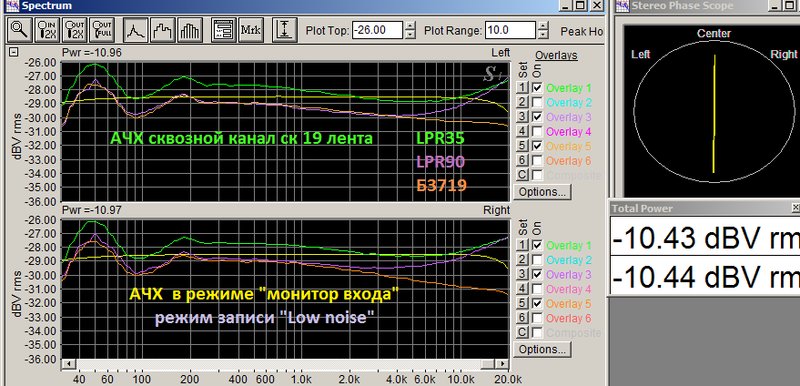Click Set button 3 in Left channel
Image resolution: width=800 pixels, height=386 pixels.
[x=521, y=117]
